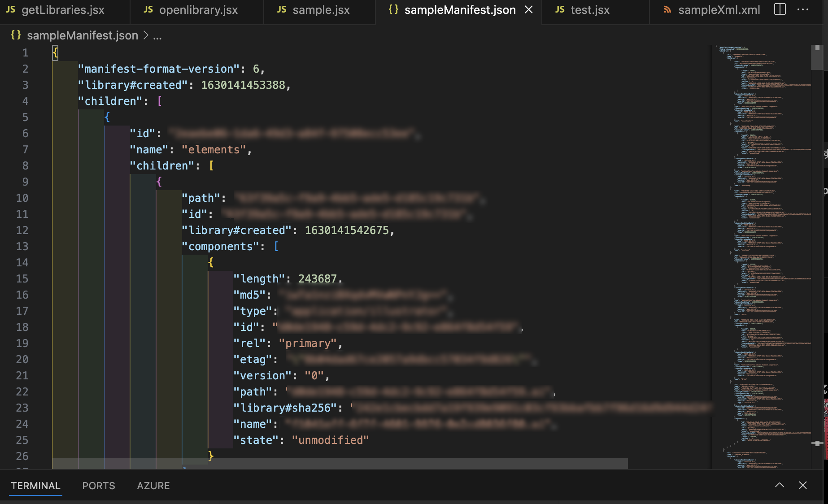Click the JSON braces icon on sampleManifest.json tab
The image size is (828, 504).
click(393, 9)
